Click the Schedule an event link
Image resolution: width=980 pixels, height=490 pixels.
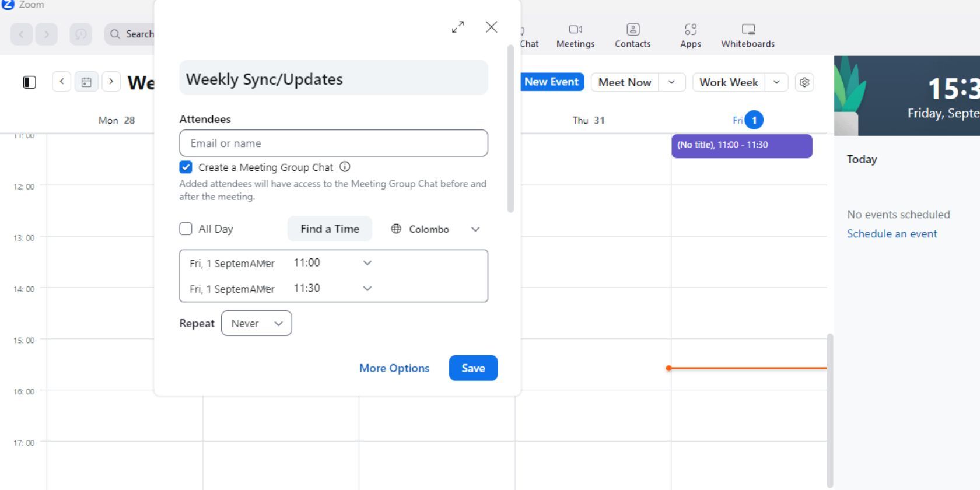[x=892, y=234]
